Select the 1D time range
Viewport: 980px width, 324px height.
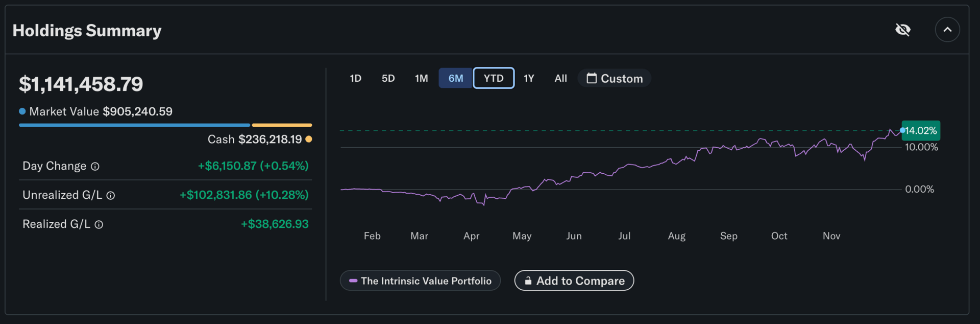(355, 78)
